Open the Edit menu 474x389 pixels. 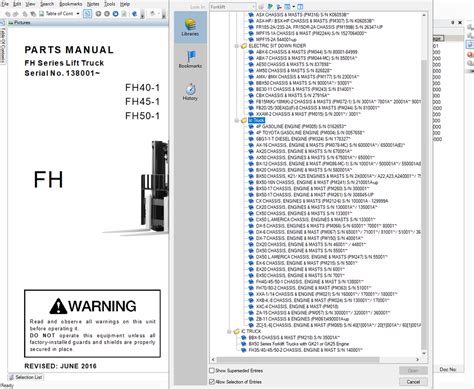pos(17,4)
